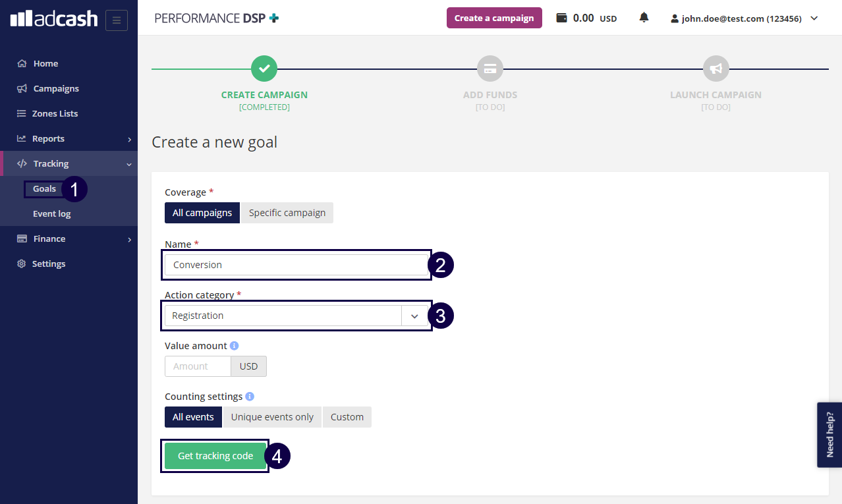Open Campaigns in the sidebar
This screenshot has width=842, height=504.
click(x=56, y=89)
